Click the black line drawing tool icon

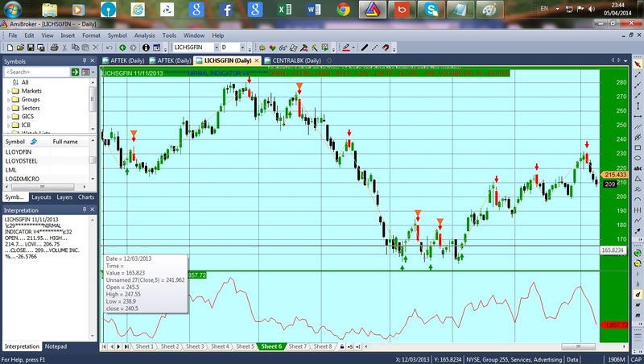pyautogui.click(x=365, y=48)
